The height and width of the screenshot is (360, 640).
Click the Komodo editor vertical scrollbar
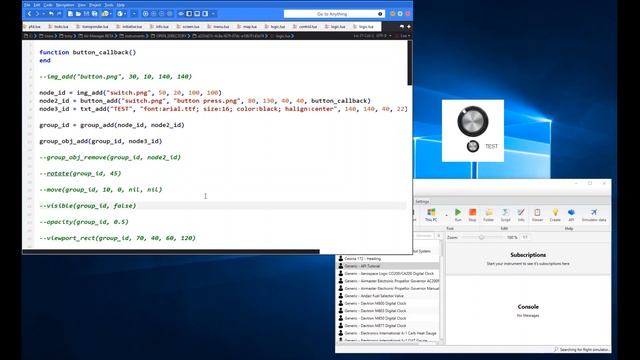409,63
